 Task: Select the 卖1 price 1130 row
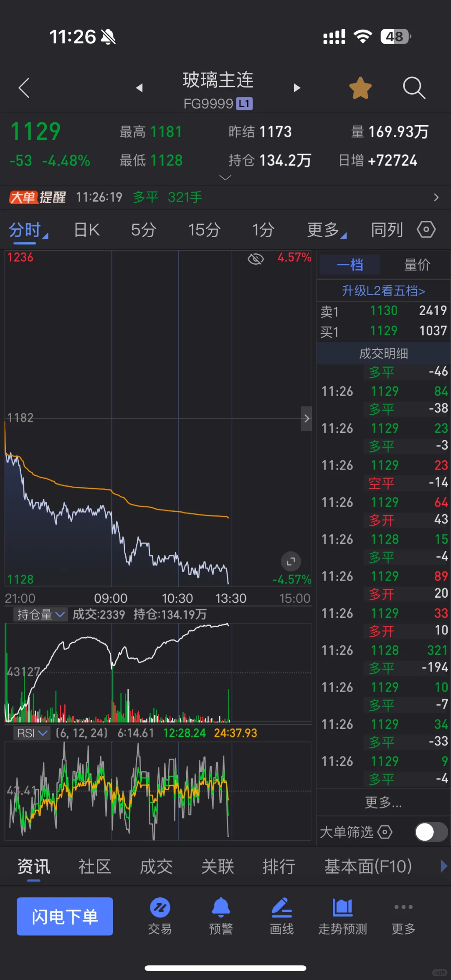click(x=383, y=311)
